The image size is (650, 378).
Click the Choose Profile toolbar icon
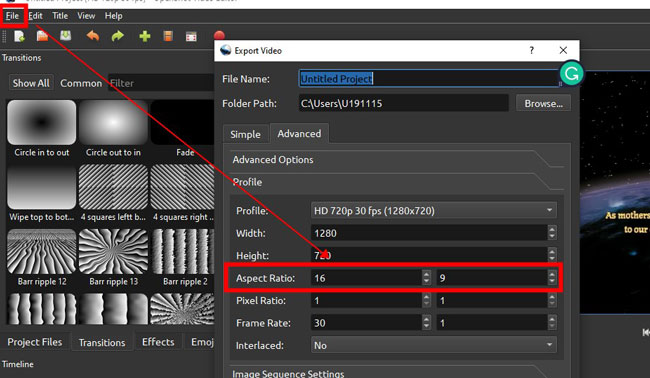pyautogui.click(x=168, y=36)
